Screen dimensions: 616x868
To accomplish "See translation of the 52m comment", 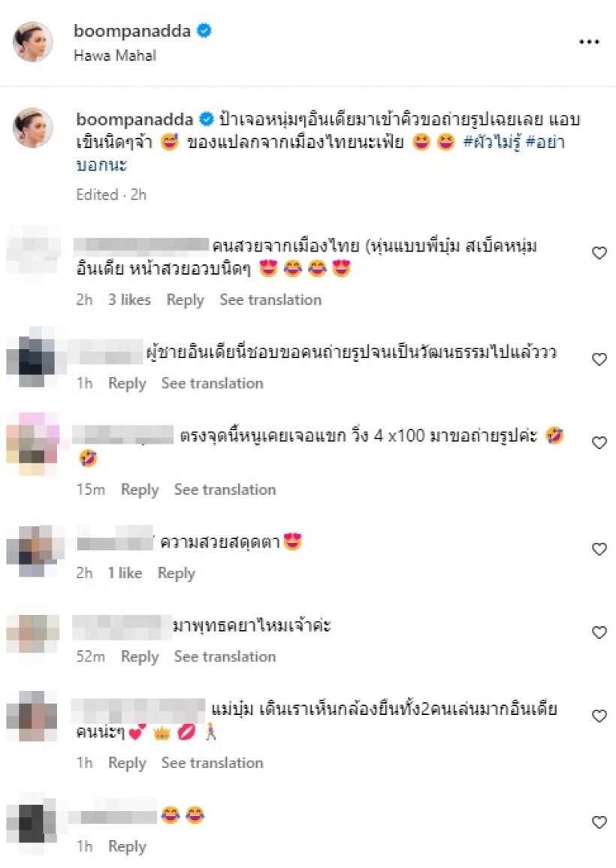I will click(225, 656).
